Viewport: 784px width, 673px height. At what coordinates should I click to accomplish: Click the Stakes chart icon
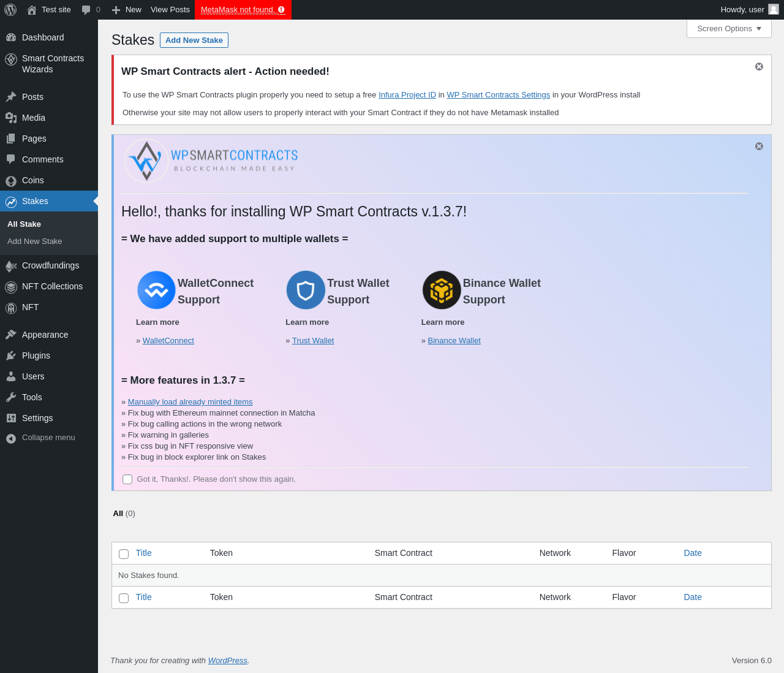(x=11, y=202)
